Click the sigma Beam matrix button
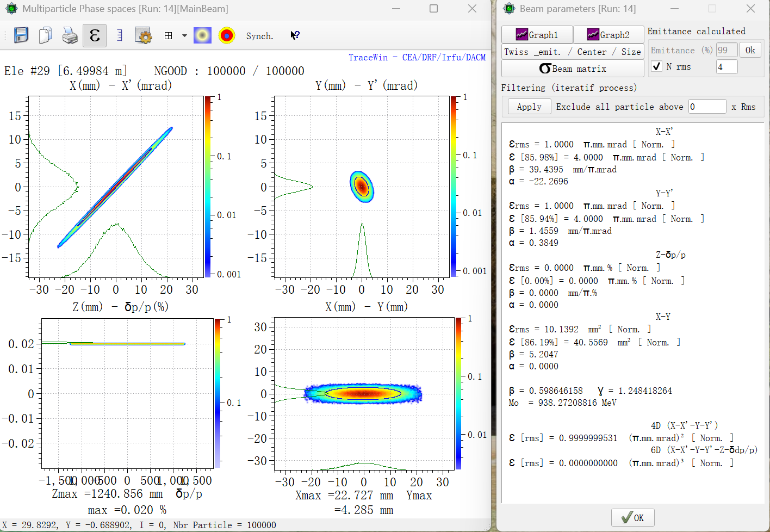The image size is (770, 532). tap(572, 69)
